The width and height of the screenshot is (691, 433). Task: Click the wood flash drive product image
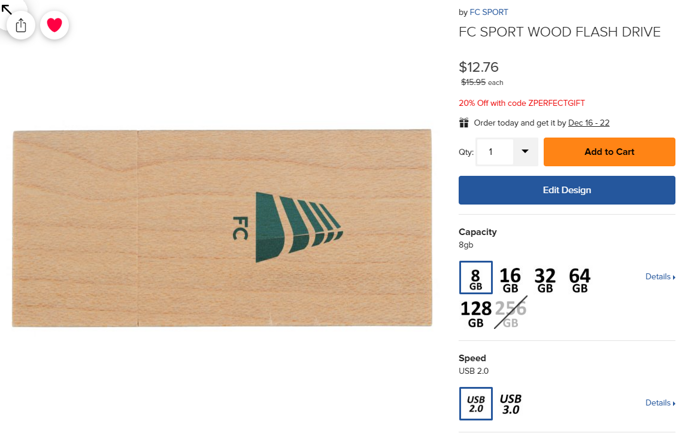222,227
